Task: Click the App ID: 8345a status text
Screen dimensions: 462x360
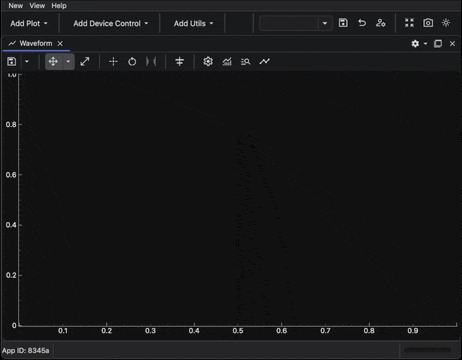Action: tap(26, 350)
